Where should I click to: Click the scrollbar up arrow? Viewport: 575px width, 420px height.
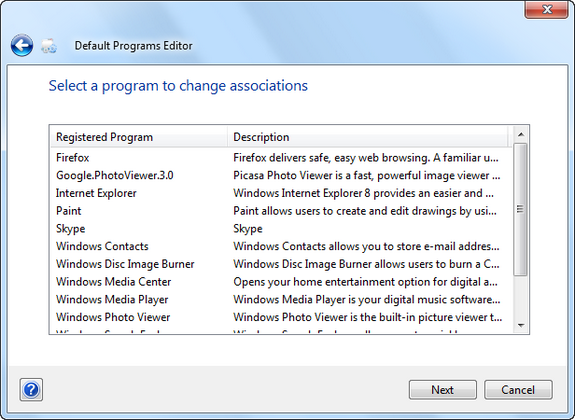coord(520,135)
